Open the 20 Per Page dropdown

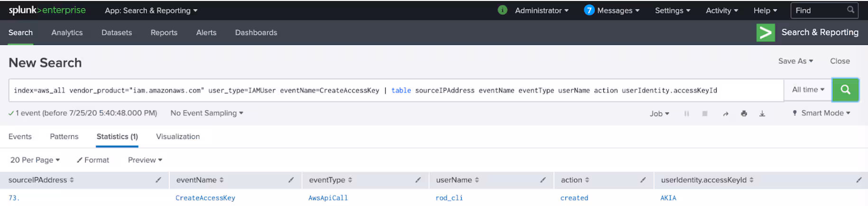(35, 160)
